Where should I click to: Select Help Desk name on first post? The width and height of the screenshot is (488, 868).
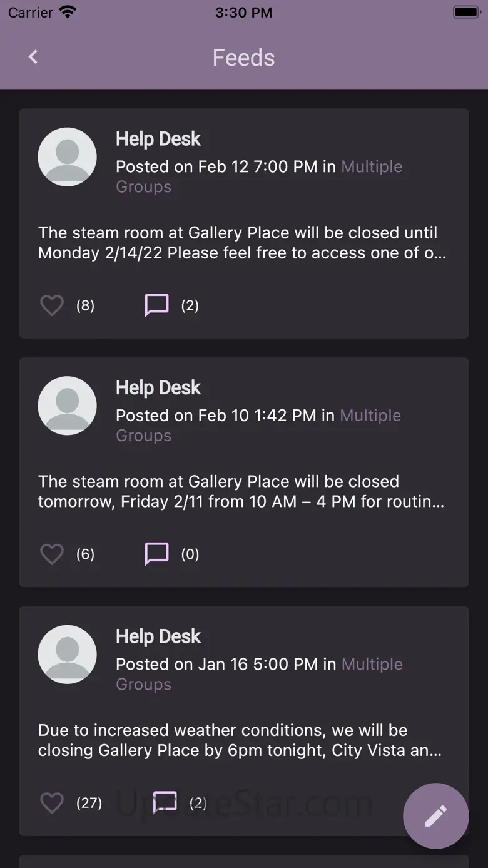pyautogui.click(x=158, y=139)
